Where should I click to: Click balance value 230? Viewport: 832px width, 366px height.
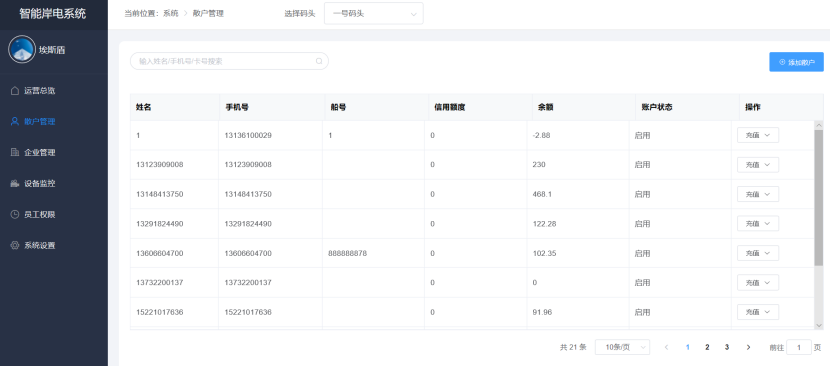(x=539, y=165)
